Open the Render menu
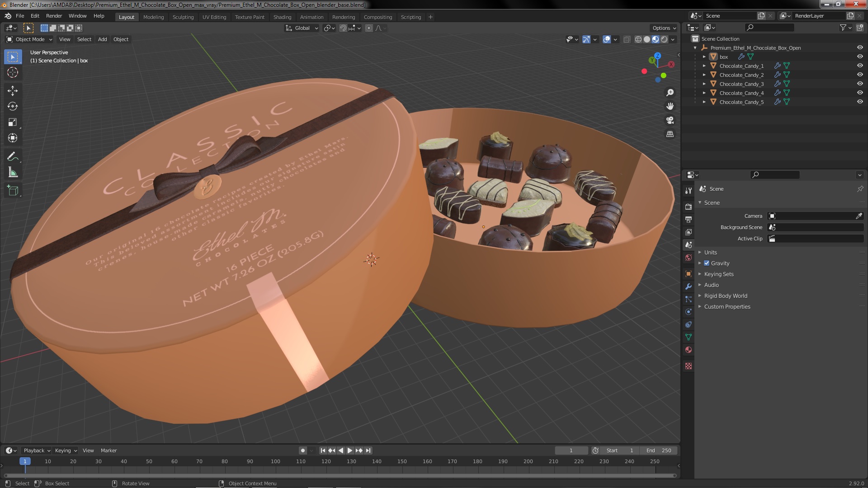 coord(54,16)
